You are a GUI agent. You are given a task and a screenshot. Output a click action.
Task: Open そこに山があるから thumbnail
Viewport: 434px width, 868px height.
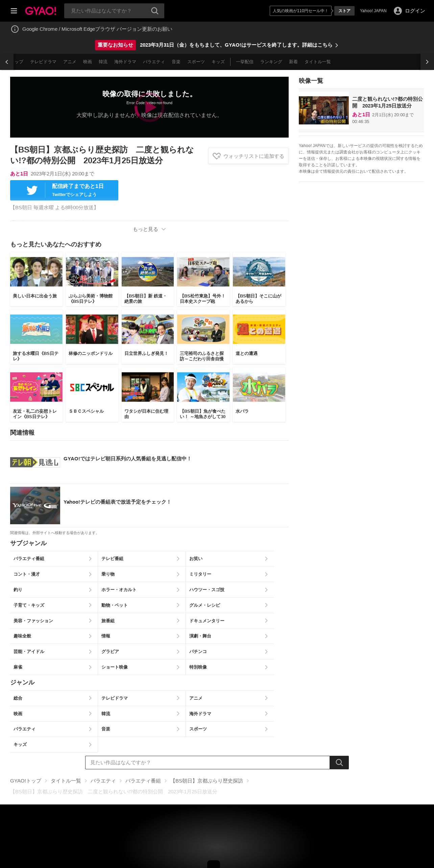(x=259, y=272)
